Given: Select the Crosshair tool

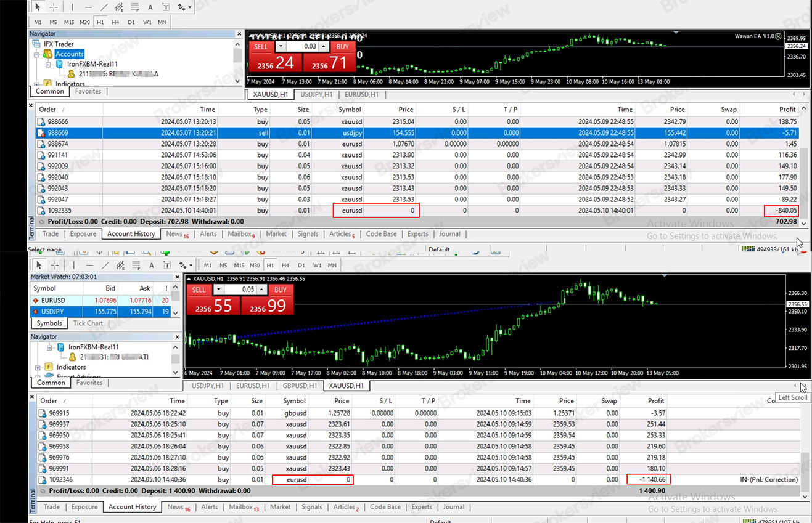Looking at the screenshot, I should coord(54,7).
